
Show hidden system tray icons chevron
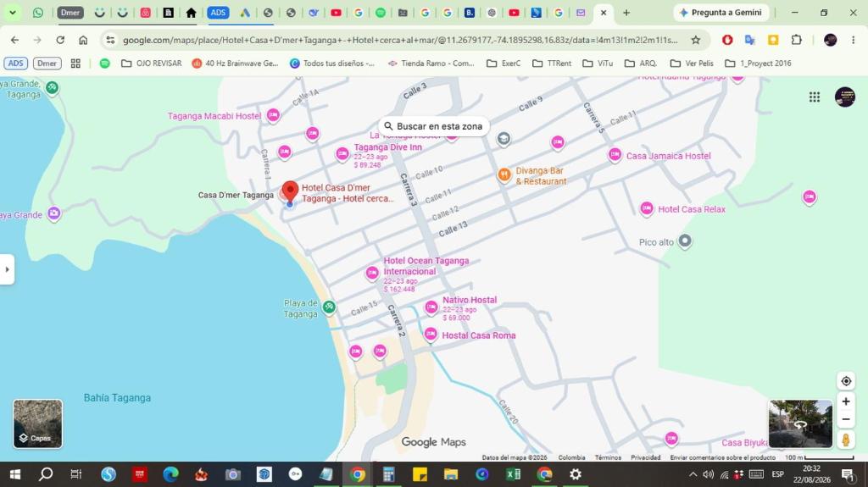[x=693, y=474]
